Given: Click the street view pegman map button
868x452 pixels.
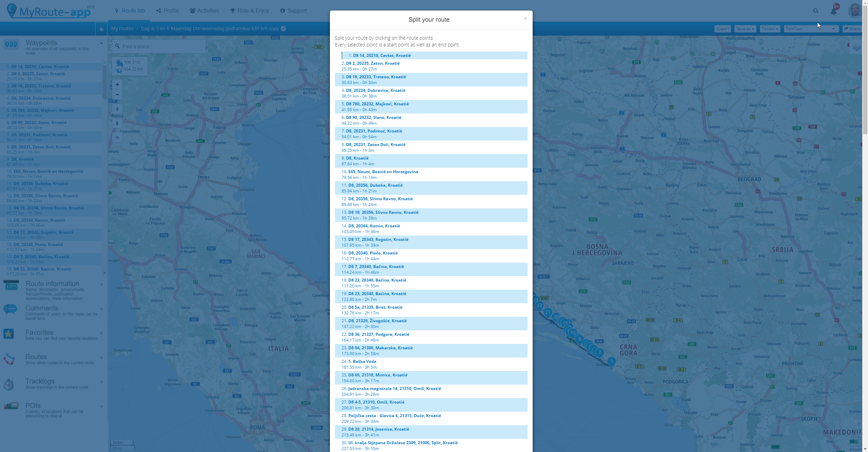Looking at the screenshot, I should 117,123.
